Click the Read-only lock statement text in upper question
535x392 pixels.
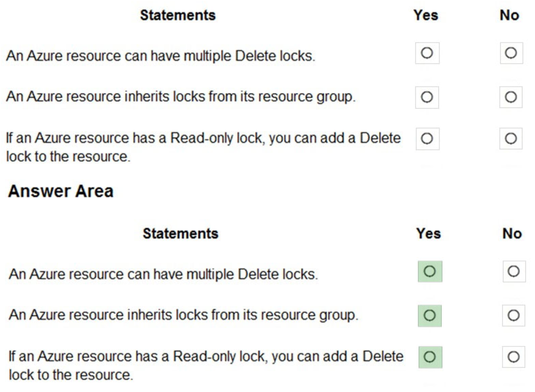pyautogui.click(x=203, y=147)
